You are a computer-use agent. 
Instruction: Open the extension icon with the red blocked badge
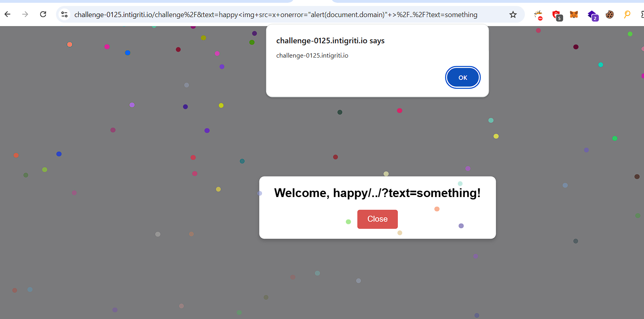point(538,15)
